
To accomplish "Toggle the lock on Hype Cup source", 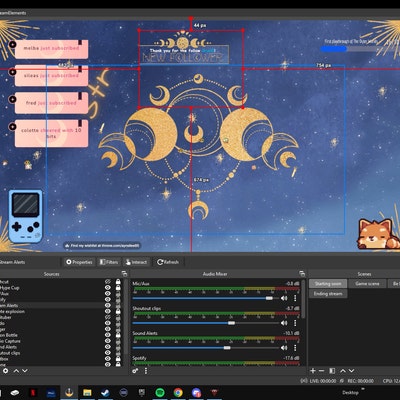I will coord(118,287).
